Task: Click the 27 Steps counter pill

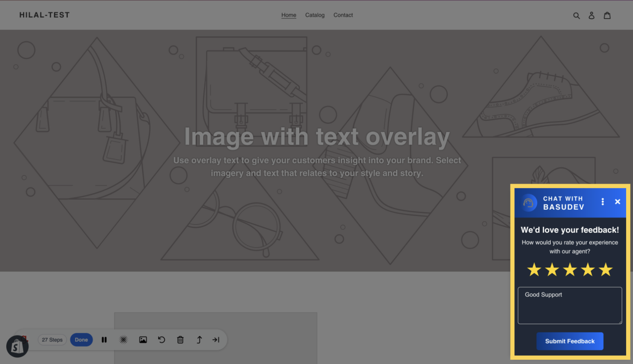Action: click(52, 340)
